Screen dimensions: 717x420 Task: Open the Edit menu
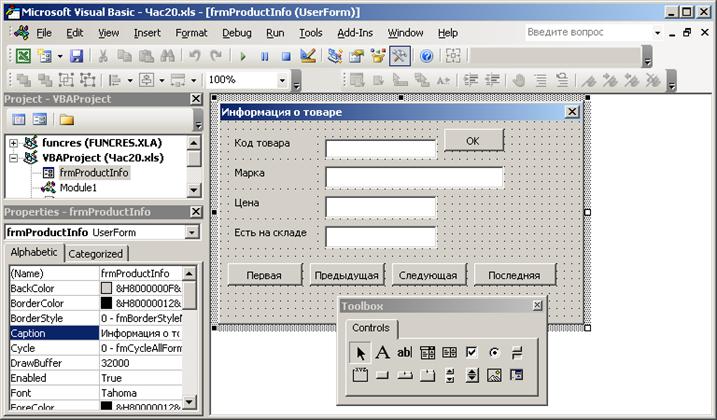(75, 33)
